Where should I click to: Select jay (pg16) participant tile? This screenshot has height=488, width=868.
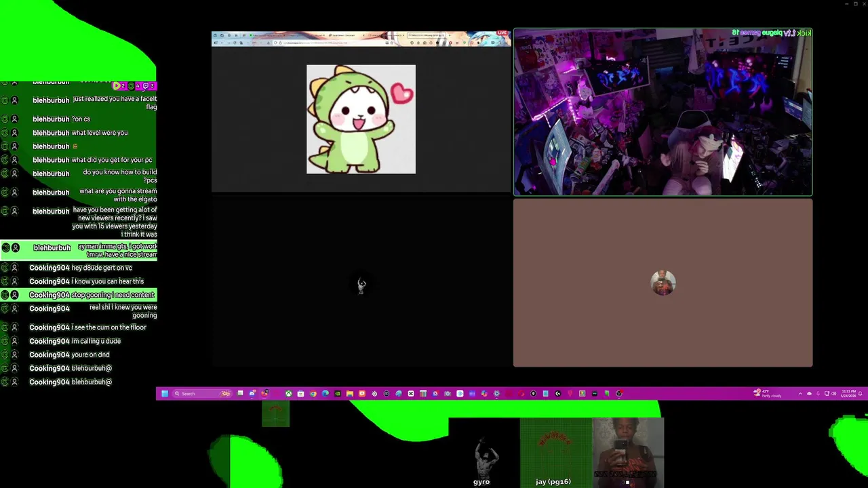[555, 452]
